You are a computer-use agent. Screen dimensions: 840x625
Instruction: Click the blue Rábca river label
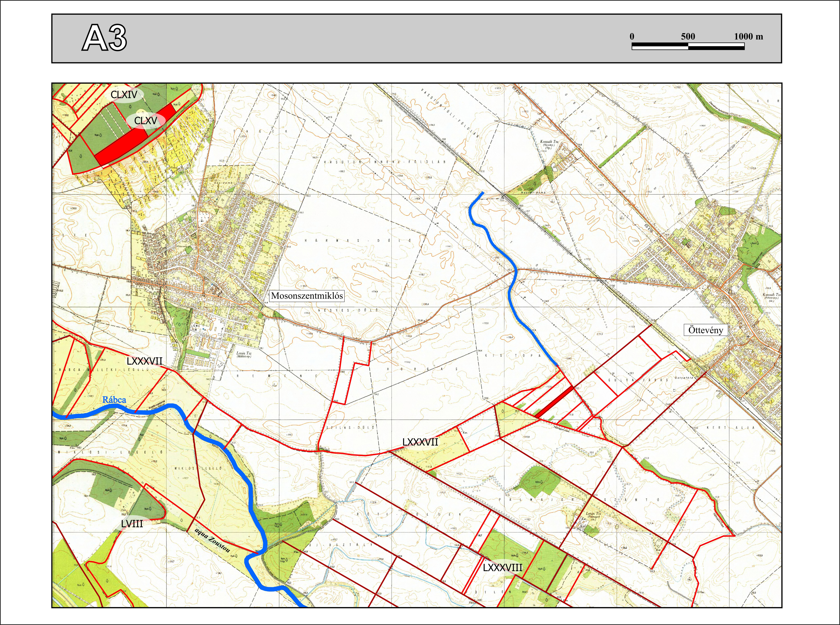(x=114, y=399)
